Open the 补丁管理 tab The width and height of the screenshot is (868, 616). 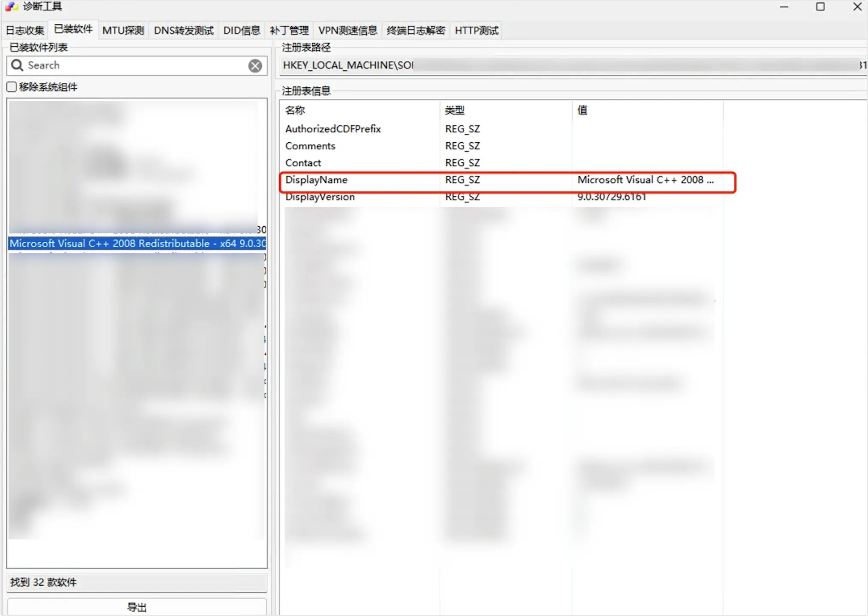(289, 30)
